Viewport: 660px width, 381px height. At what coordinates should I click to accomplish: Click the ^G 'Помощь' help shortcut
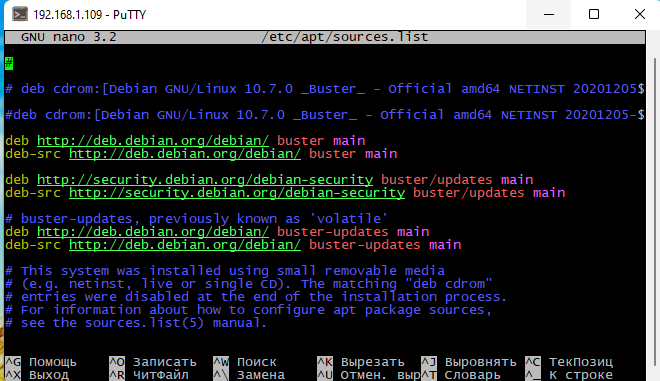[x=41, y=362]
